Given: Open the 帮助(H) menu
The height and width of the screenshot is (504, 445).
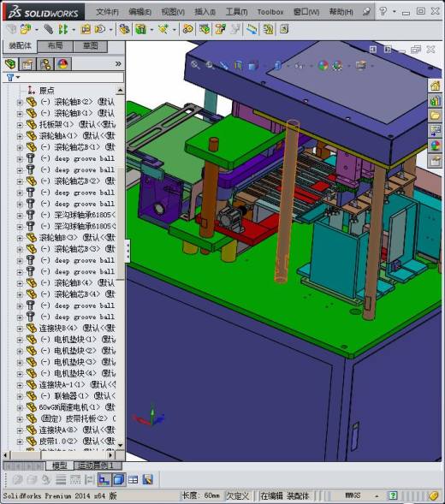Looking at the screenshot, I should [341, 12].
